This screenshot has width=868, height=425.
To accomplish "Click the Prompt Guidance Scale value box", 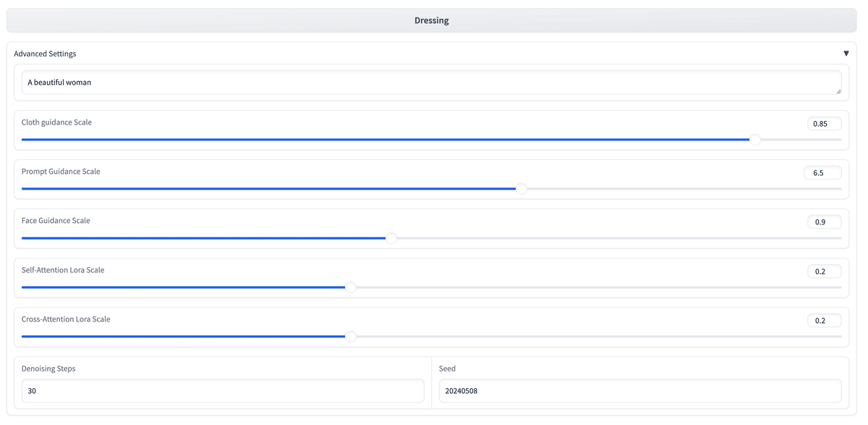I will click(x=822, y=173).
